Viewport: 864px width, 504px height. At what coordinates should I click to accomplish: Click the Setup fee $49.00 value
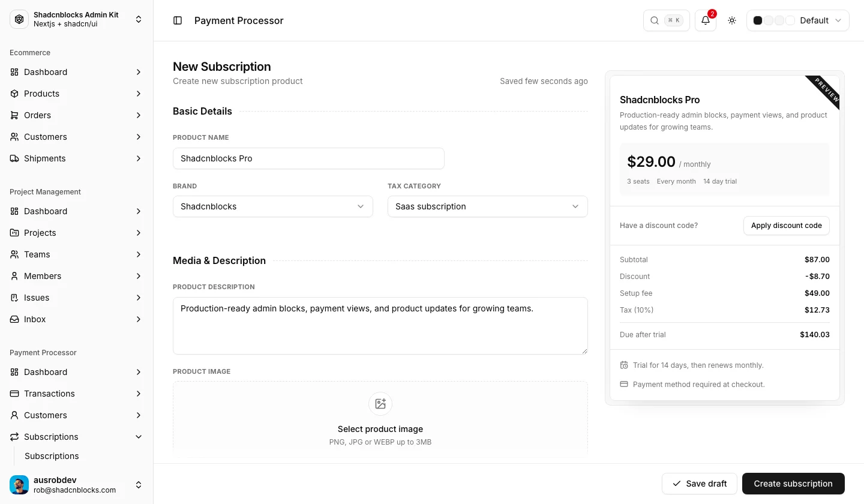coord(817,293)
